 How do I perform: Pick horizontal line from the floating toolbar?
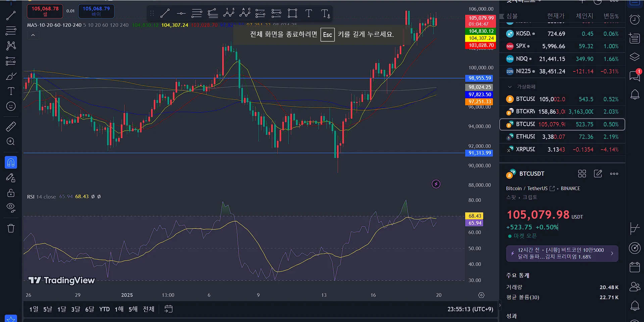pos(181,13)
